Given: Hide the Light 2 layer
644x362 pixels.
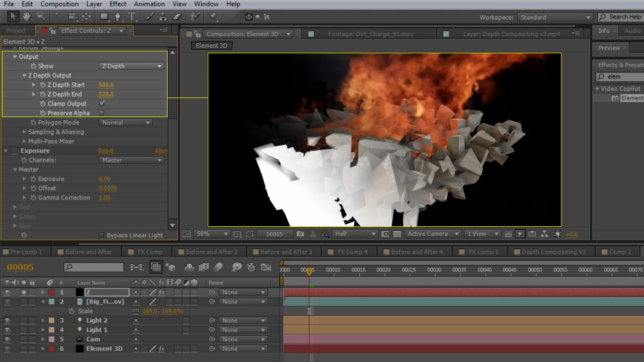Looking at the screenshot, I should [x=7, y=320].
